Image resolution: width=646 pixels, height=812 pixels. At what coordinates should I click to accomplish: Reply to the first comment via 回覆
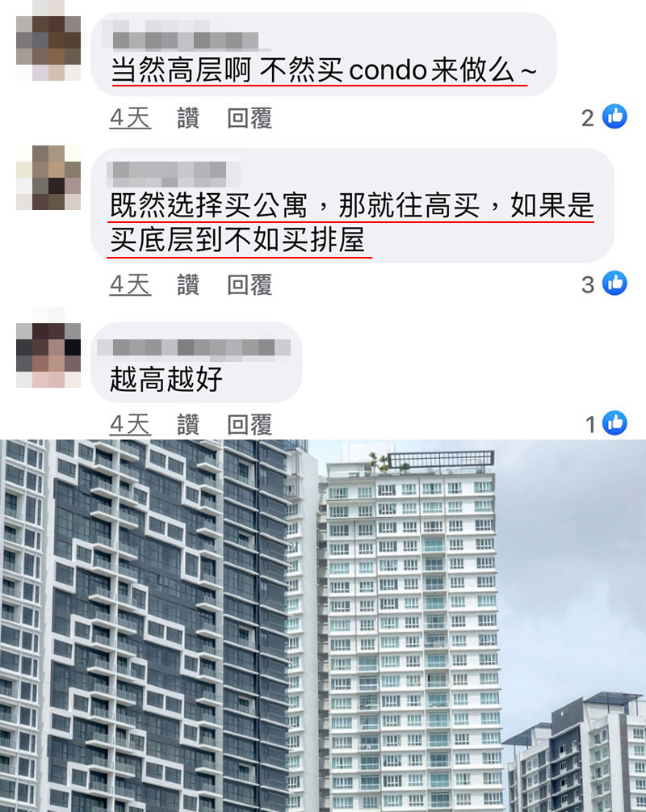(x=250, y=118)
